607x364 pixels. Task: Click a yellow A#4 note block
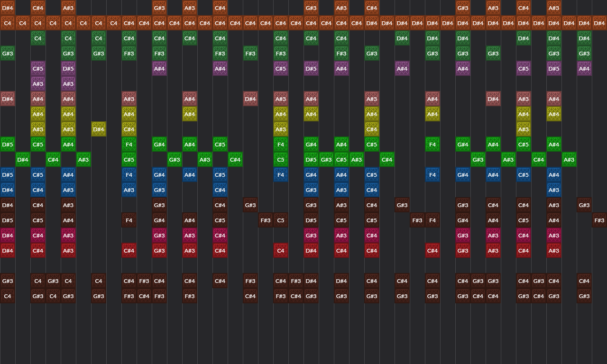(x=38, y=114)
